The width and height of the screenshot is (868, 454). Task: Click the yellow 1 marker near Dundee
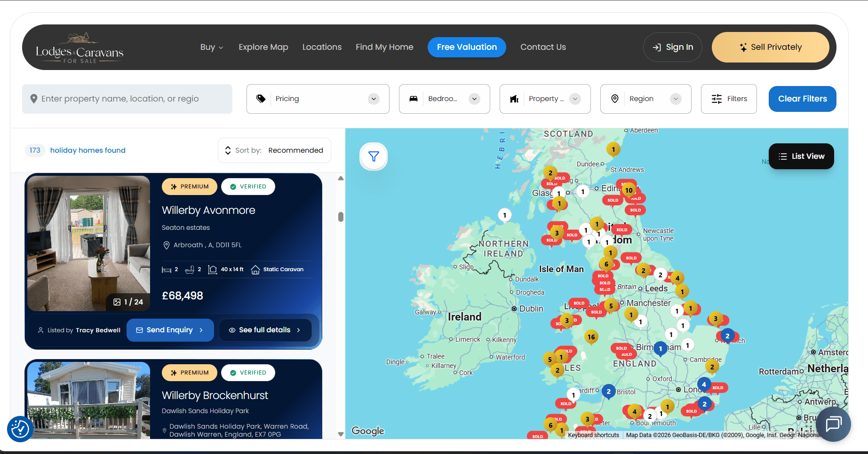point(613,149)
